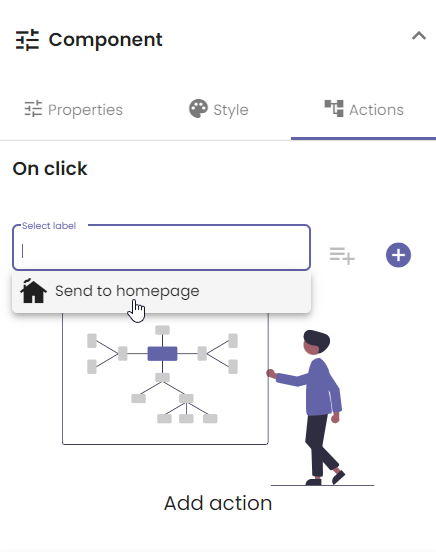This screenshot has height=552, width=436.
Task: Select the Actions tab
Action: pos(363,109)
